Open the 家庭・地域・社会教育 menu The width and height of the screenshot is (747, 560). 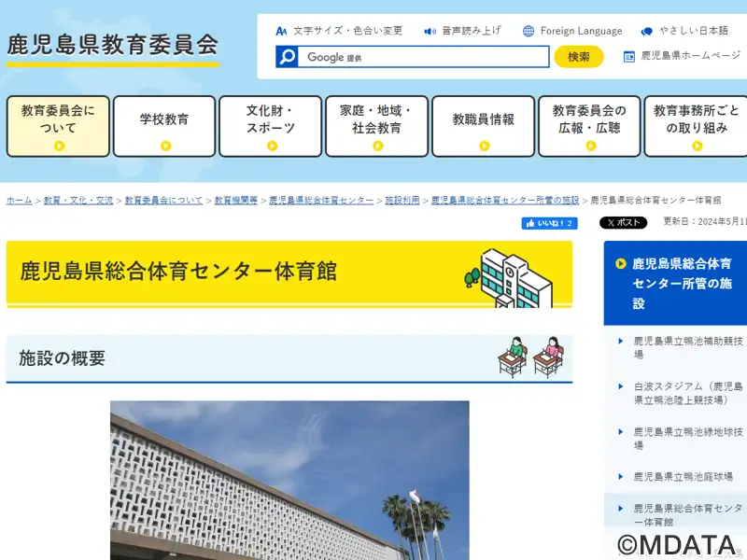pos(377,126)
